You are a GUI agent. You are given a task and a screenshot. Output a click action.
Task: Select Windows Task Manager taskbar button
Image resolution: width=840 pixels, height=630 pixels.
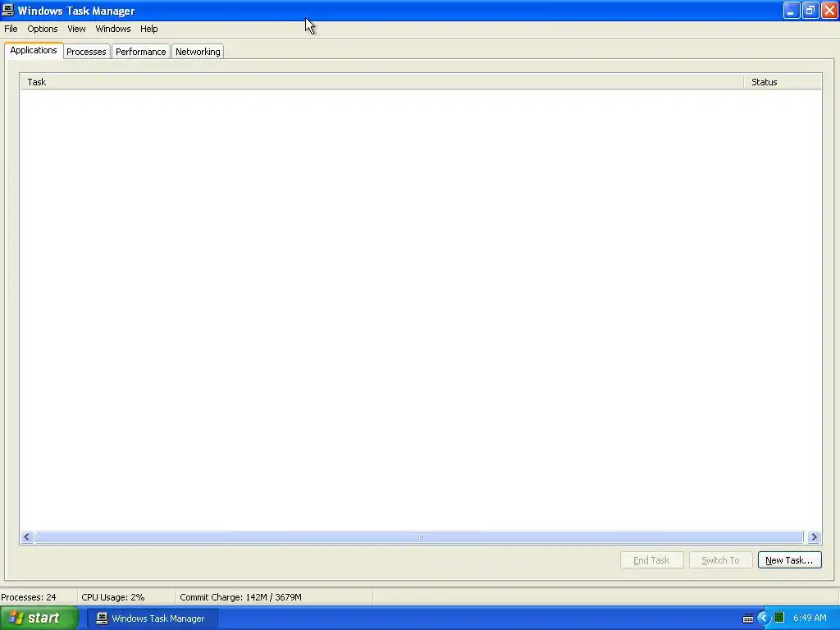(x=152, y=619)
